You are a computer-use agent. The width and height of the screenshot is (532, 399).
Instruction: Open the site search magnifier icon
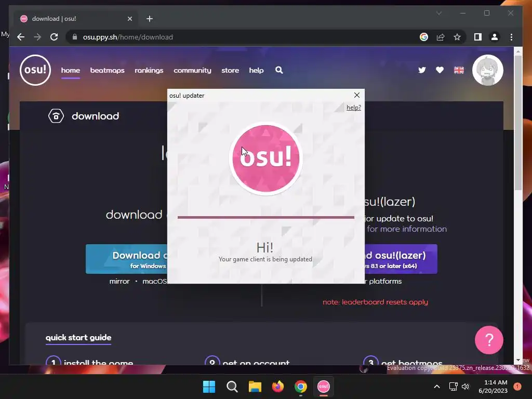[279, 70]
